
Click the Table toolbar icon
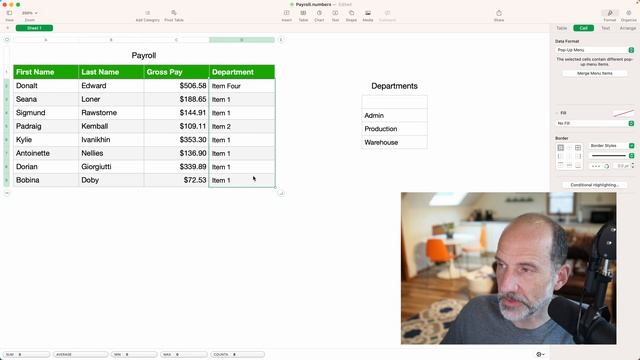[x=303, y=13]
